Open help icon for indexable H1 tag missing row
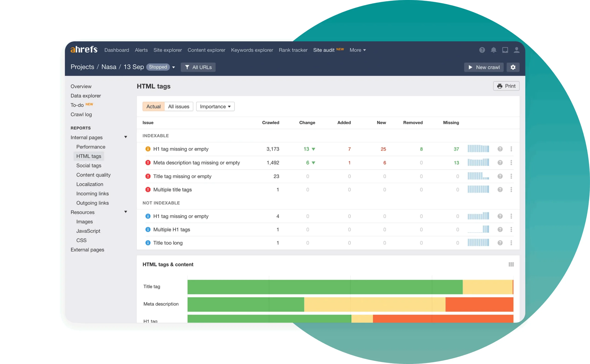 [500, 149]
